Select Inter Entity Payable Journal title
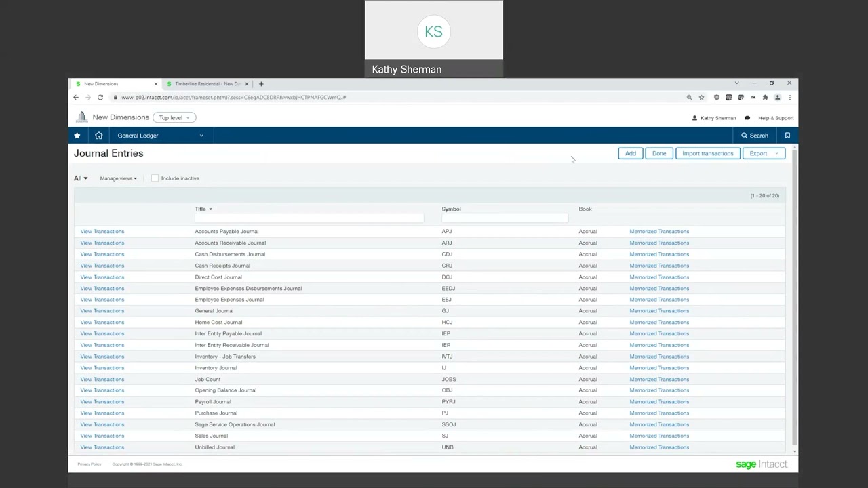Screen dimensions: 868x488 tap(228, 334)
